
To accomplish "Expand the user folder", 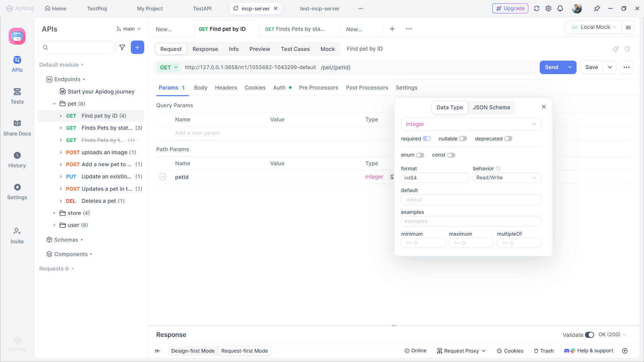I will (x=54, y=225).
